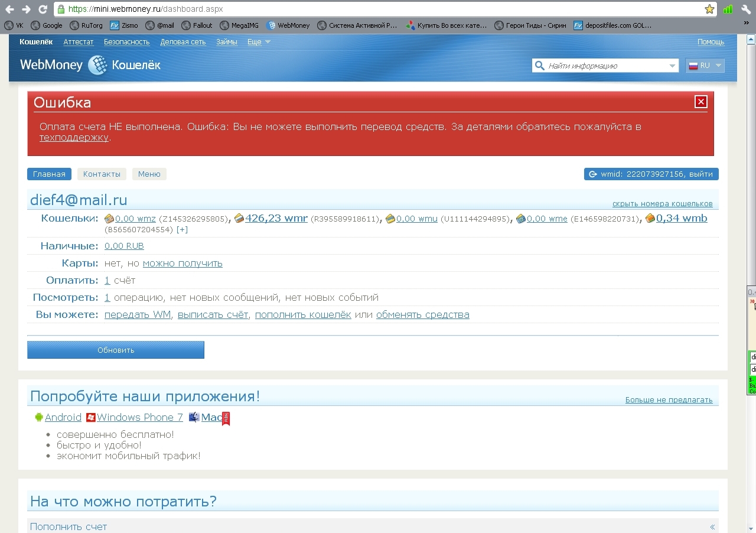Screen dimensions: 756x533
Task: Close the red Ошибка error banner
Action: 701,102
